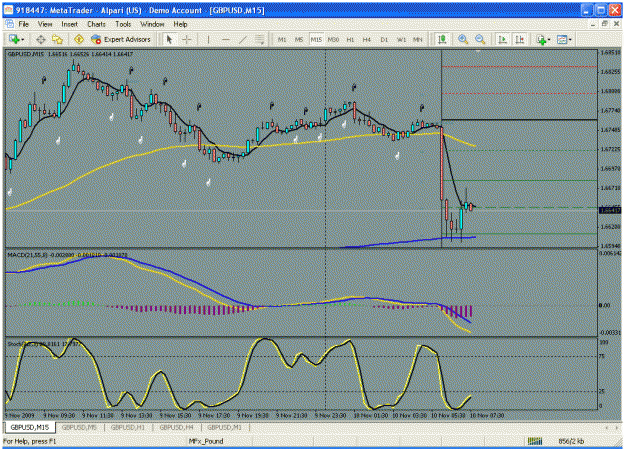Toggle the Expert Advisors button
Screen dimensions: 625x449
pyautogui.click(x=121, y=39)
